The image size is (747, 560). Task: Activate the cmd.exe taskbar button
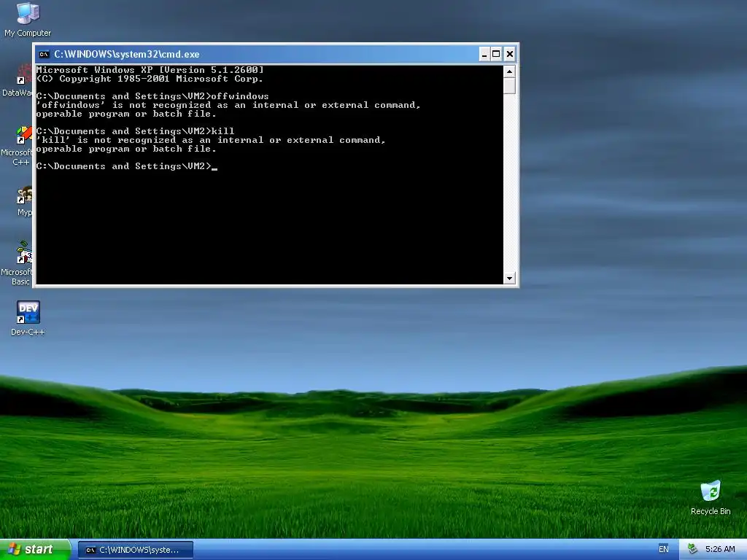point(136,550)
